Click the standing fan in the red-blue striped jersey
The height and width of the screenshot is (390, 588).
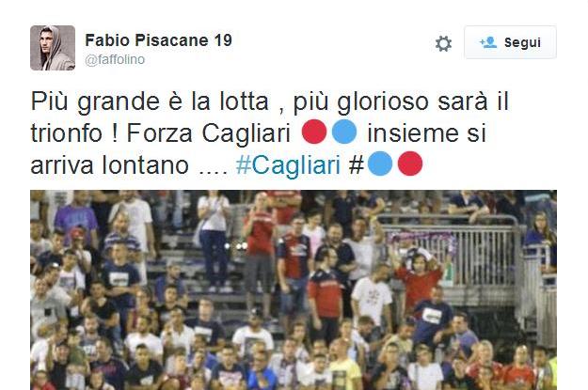click(294, 268)
